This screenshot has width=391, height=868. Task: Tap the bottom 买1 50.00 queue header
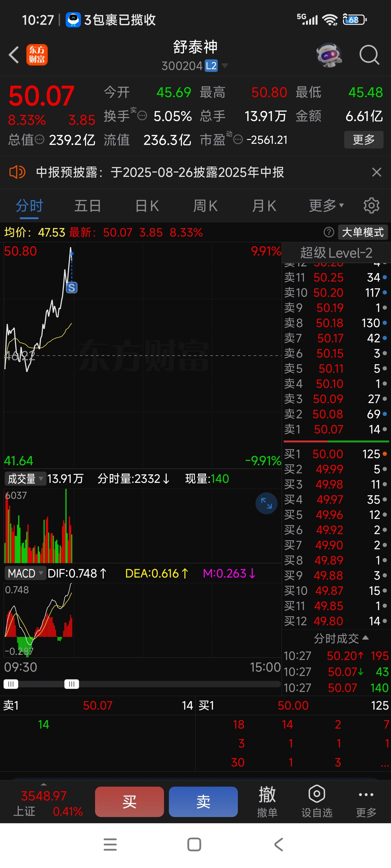pyautogui.click(x=293, y=705)
